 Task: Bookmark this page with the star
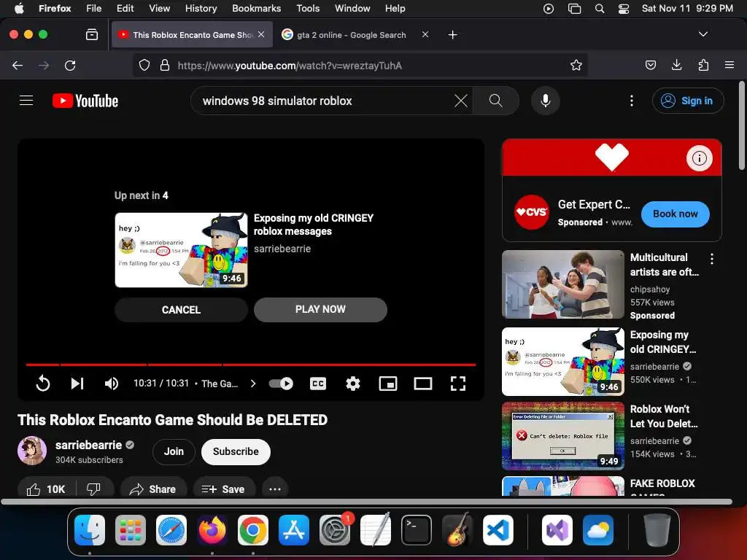576,65
